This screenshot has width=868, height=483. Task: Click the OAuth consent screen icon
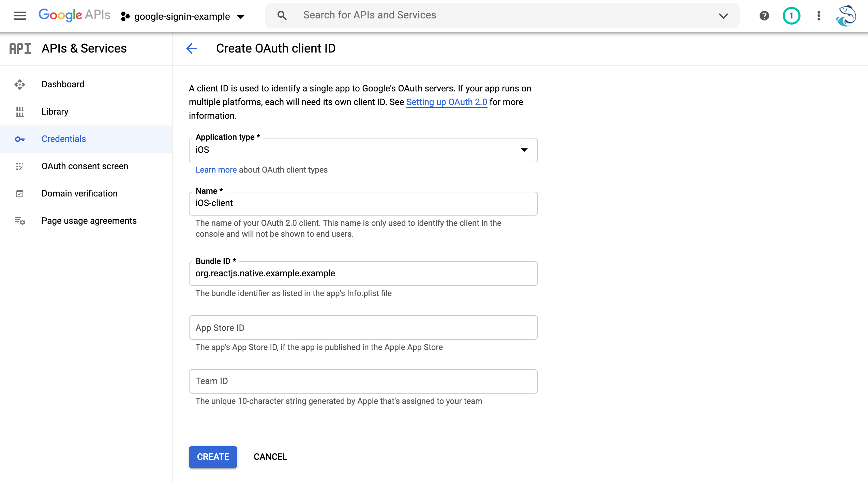(x=19, y=166)
